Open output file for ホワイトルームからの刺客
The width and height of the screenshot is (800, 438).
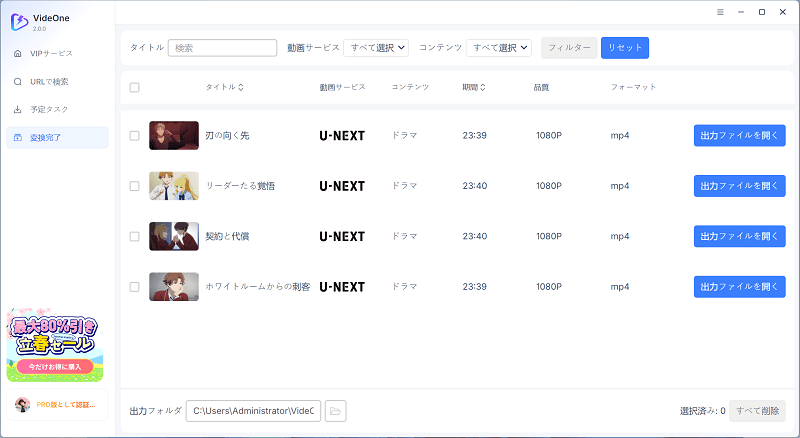739,287
